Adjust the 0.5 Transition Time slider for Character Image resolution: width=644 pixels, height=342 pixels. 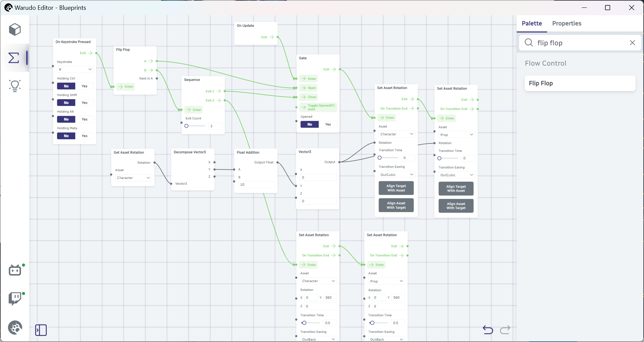310,323
